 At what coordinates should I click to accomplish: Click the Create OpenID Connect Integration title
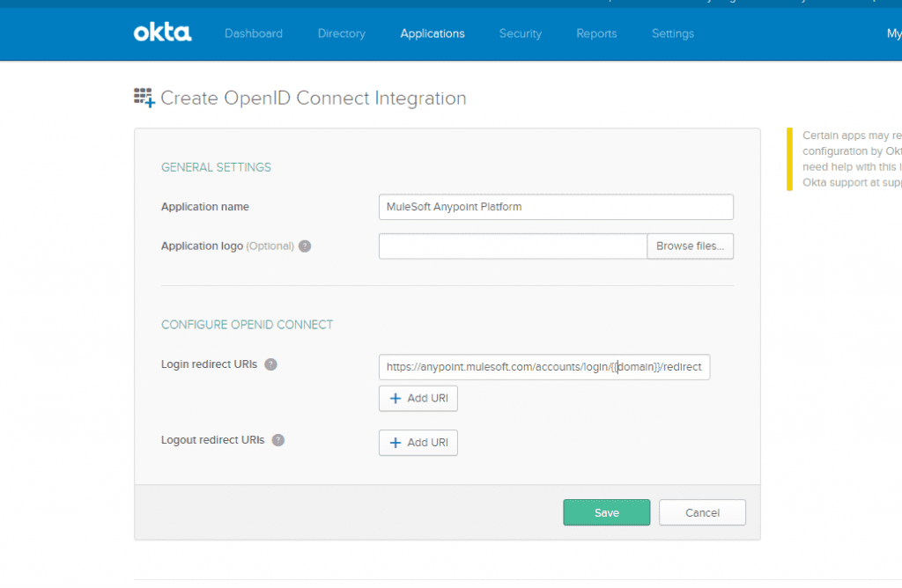point(314,99)
